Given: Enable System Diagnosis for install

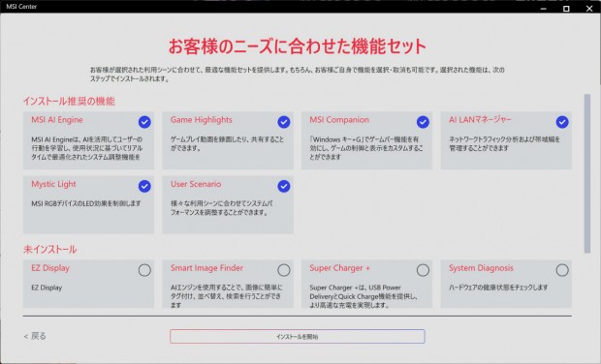Looking at the screenshot, I should click(x=562, y=270).
